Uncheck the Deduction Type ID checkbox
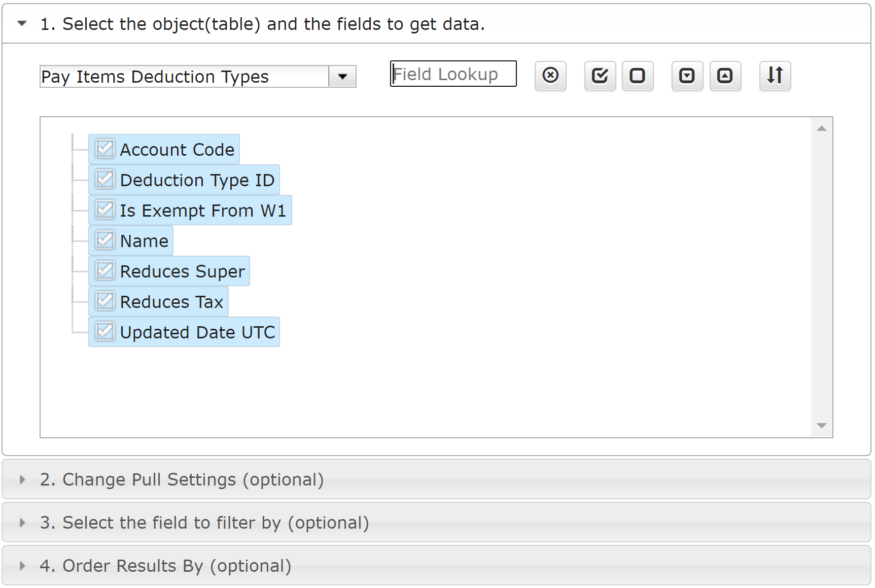 coord(105,180)
